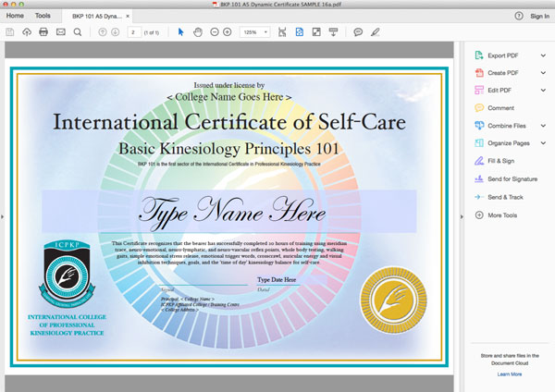Switch to full screen mode icon

tap(316, 32)
